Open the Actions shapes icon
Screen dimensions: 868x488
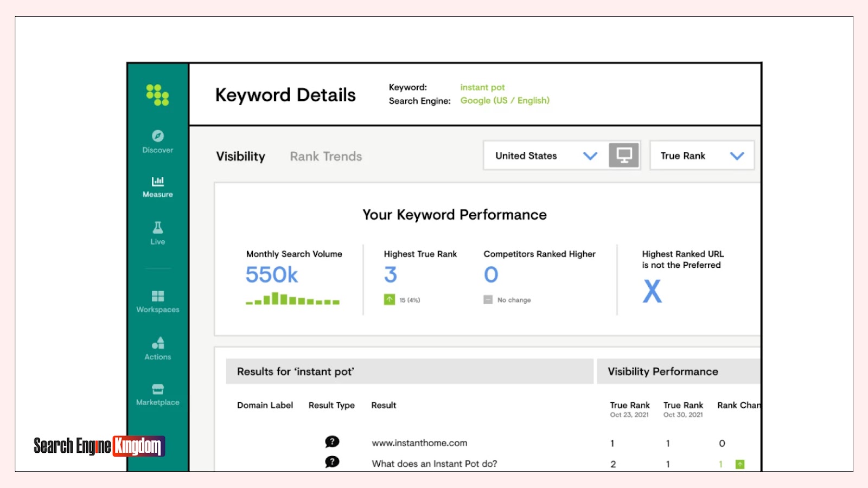click(158, 343)
